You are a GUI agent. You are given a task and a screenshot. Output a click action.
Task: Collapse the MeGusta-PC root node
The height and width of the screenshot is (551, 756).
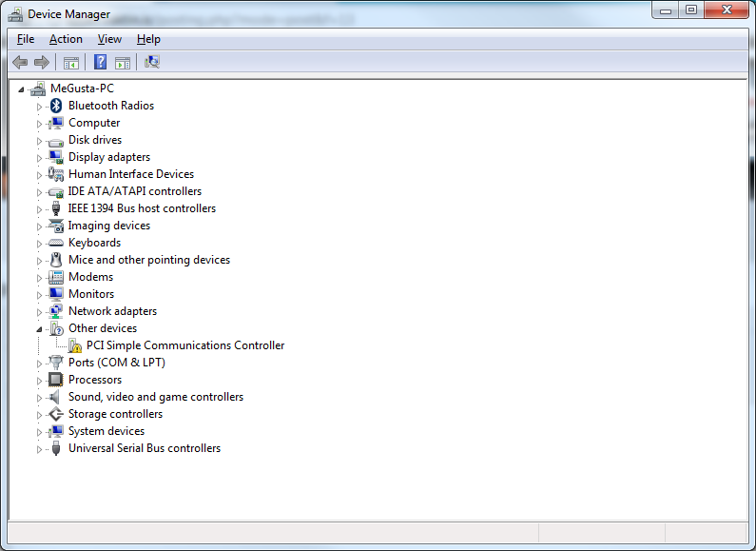tap(22, 89)
